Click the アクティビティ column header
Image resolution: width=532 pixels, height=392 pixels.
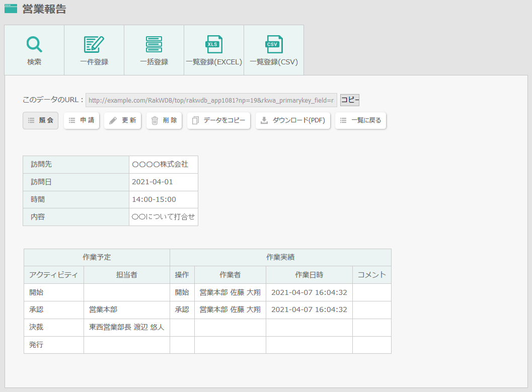point(54,275)
